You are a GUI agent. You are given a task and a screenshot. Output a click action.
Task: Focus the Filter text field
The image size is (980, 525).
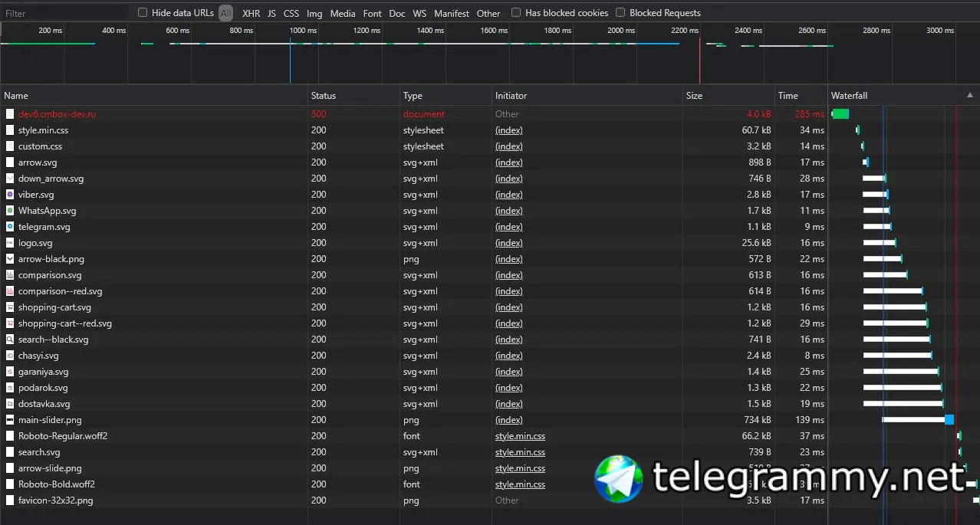coord(65,13)
